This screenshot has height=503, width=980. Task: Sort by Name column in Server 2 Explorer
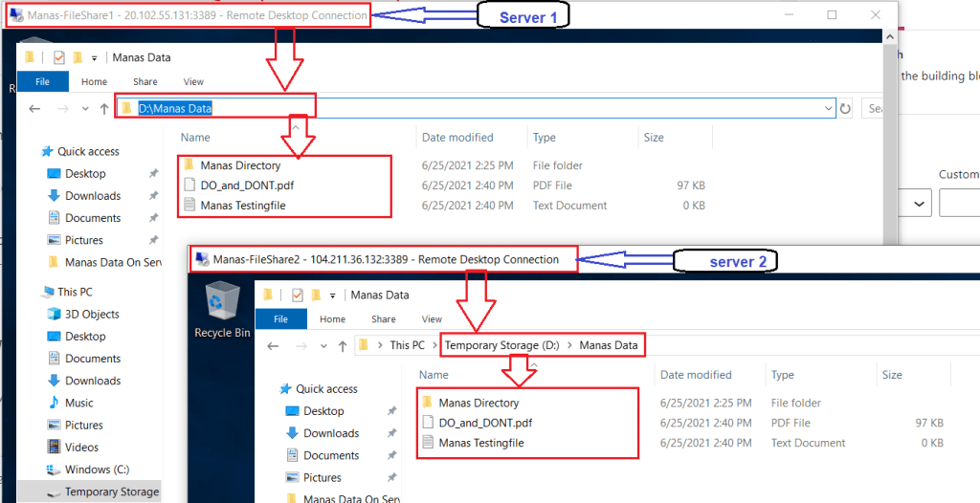click(434, 375)
